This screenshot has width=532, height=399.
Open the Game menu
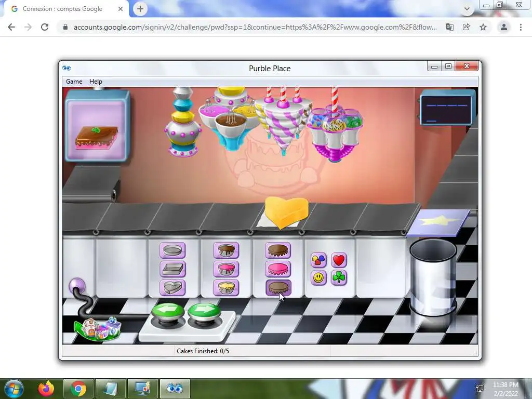[74, 82]
